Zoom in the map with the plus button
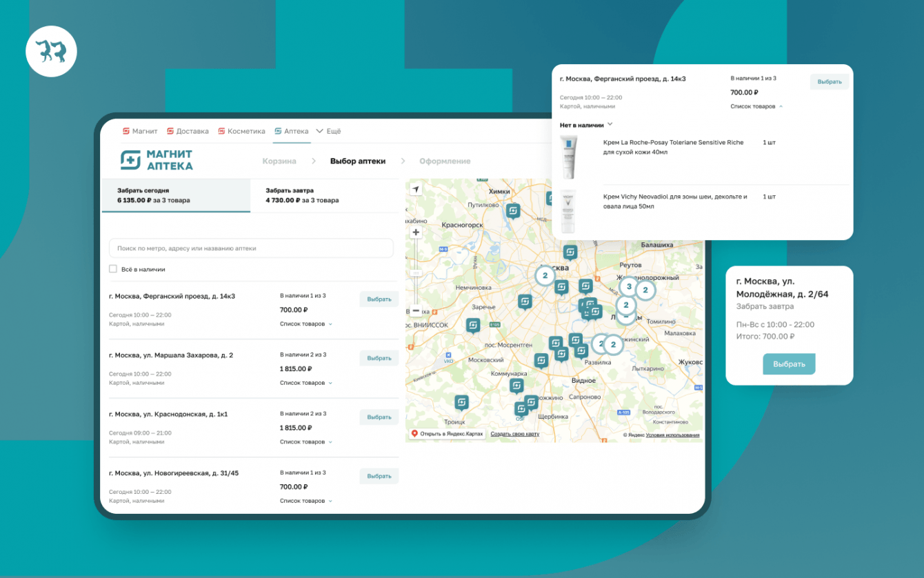Image resolution: width=924 pixels, height=578 pixels. pyautogui.click(x=416, y=233)
